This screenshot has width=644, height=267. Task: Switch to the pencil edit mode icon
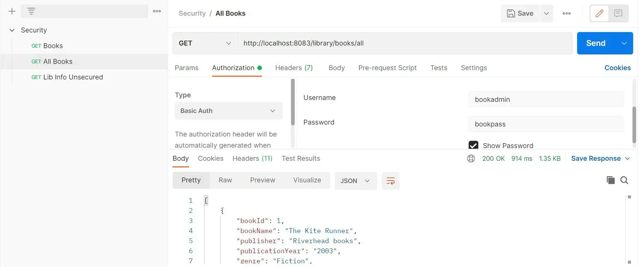coord(599,13)
